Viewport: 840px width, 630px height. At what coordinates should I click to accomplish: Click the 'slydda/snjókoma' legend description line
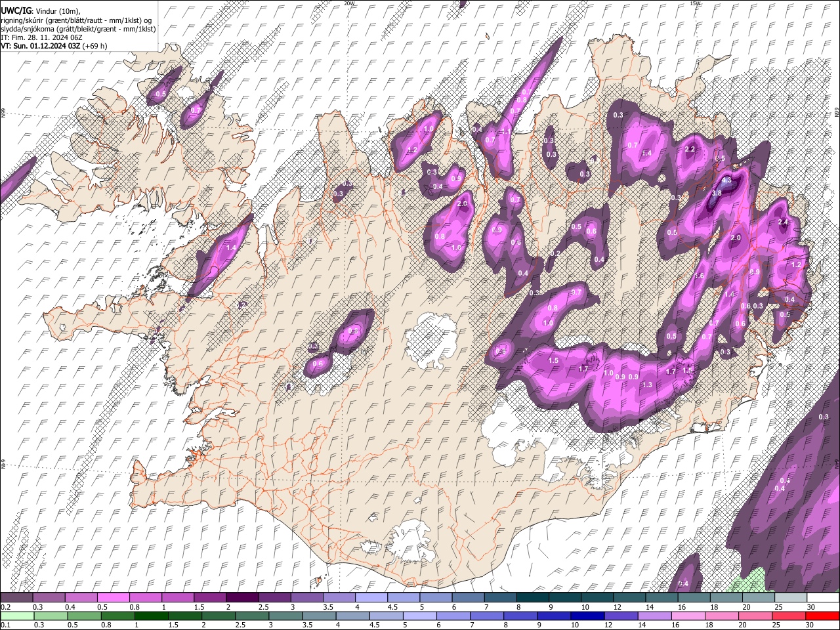(78, 29)
